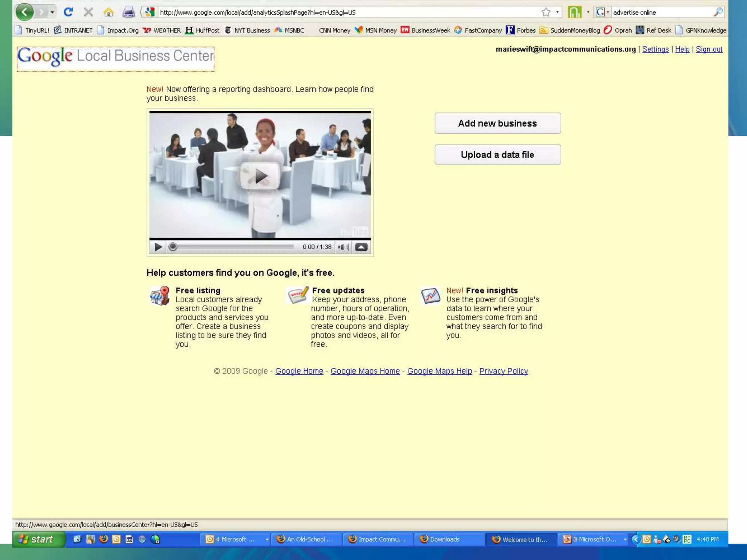Click the Stop loading X icon
The width and height of the screenshot is (747, 560).
click(88, 12)
